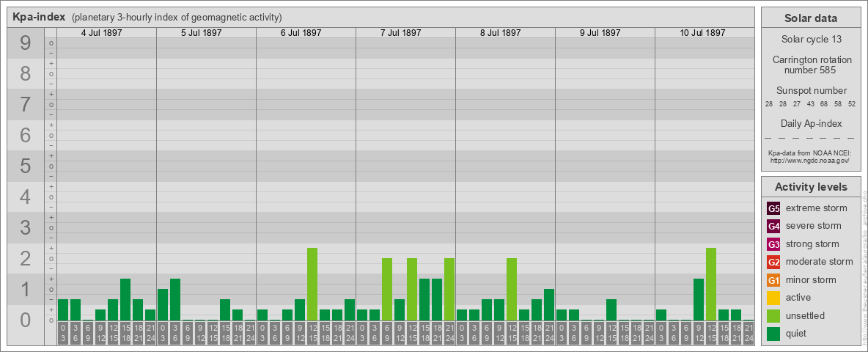Click sunspot value 52
The image size is (868, 352).
pyautogui.click(x=852, y=104)
